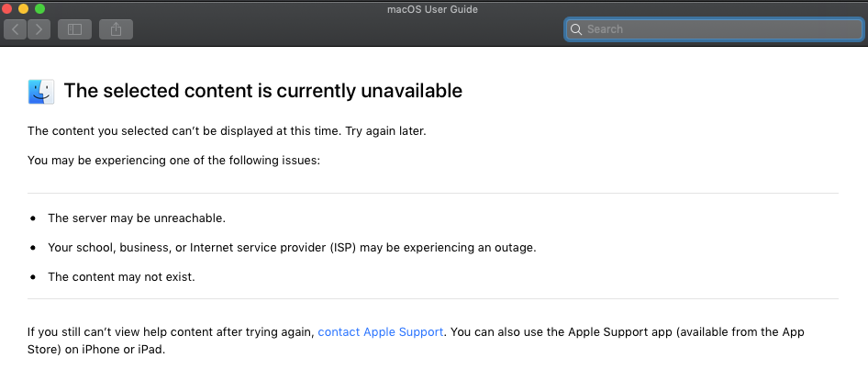Screen dimensions: 868x369
Task: Click the Finder face icon beside the heading
Action: click(40, 91)
